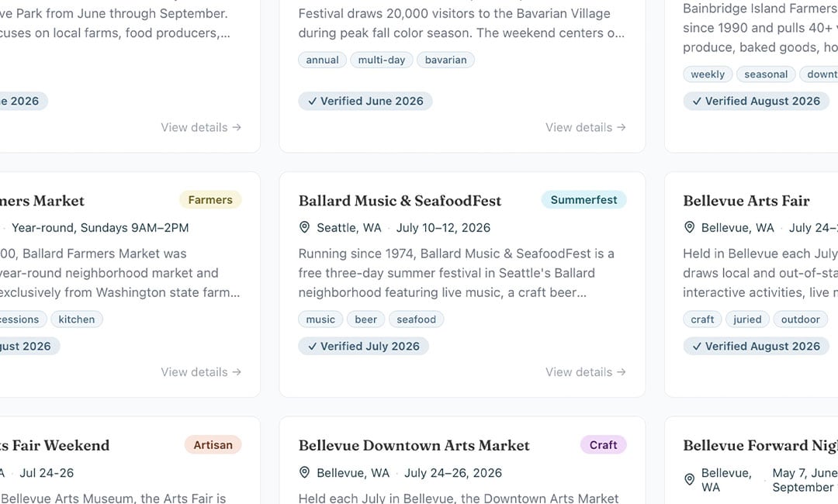Click the 'juried' tag
The height and width of the screenshot is (504, 838).
click(747, 319)
